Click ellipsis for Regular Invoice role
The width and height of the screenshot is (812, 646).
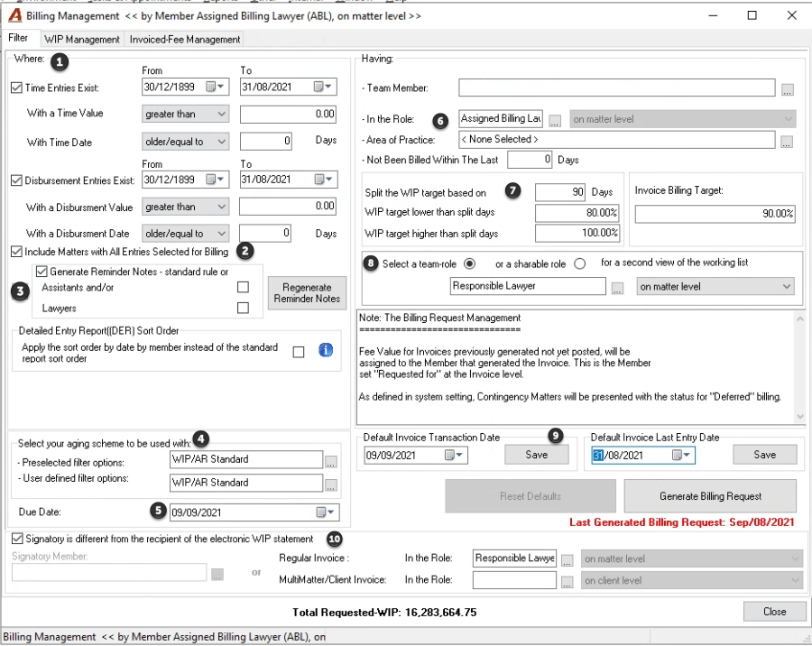pyautogui.click(x=567, y=560)
